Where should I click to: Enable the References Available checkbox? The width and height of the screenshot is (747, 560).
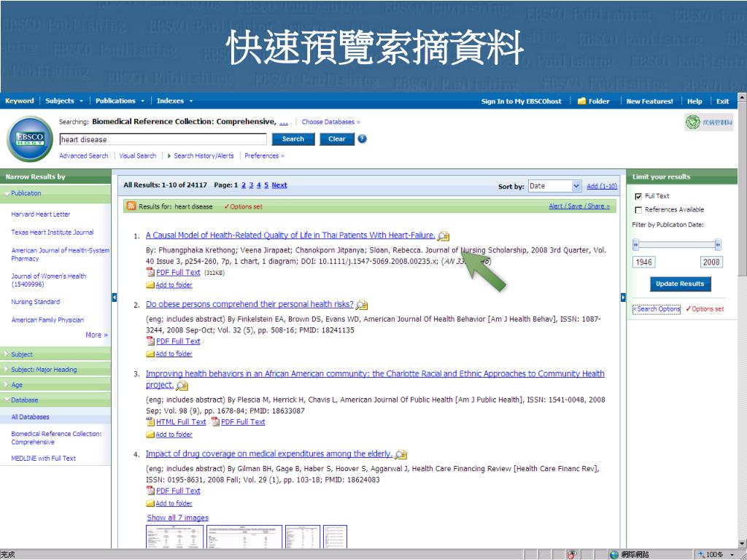638,210
